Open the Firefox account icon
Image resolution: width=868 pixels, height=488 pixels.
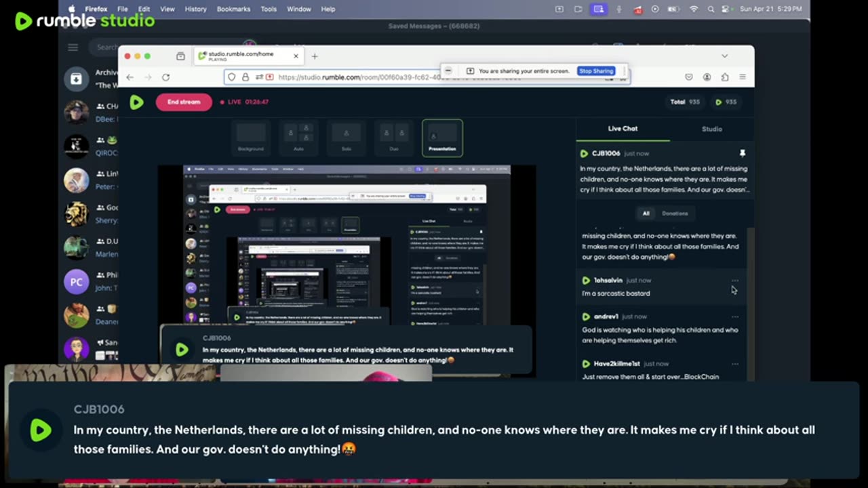tap(707, 77)
